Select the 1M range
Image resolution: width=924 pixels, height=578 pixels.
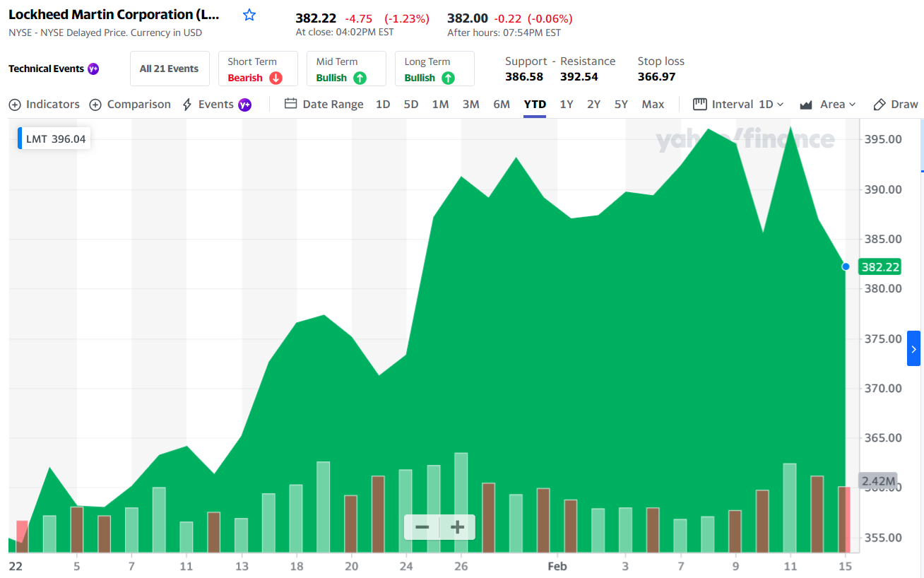click(x=440, y=105)
